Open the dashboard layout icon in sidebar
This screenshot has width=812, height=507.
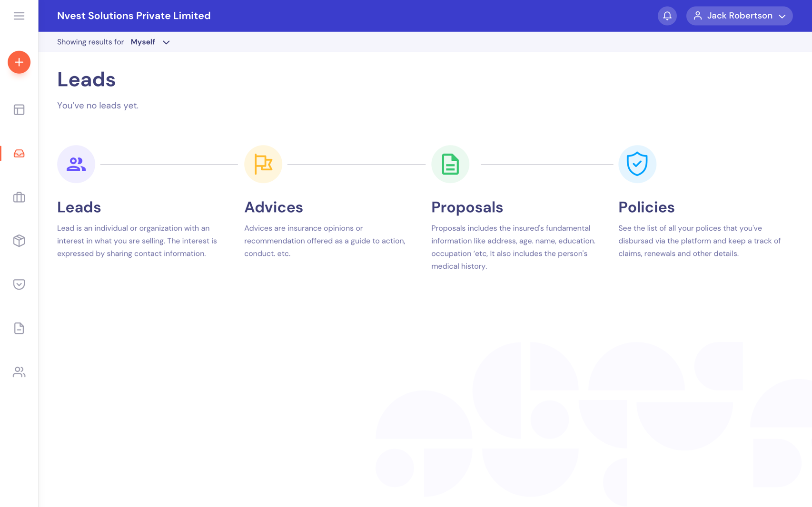pos(19,110)
